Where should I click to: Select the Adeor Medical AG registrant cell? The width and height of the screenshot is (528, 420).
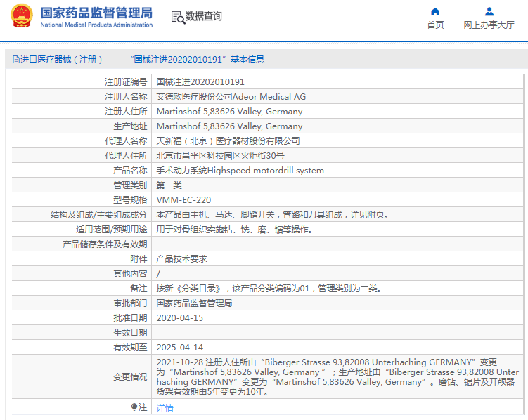pyautogui.click(x=231, y=97)
